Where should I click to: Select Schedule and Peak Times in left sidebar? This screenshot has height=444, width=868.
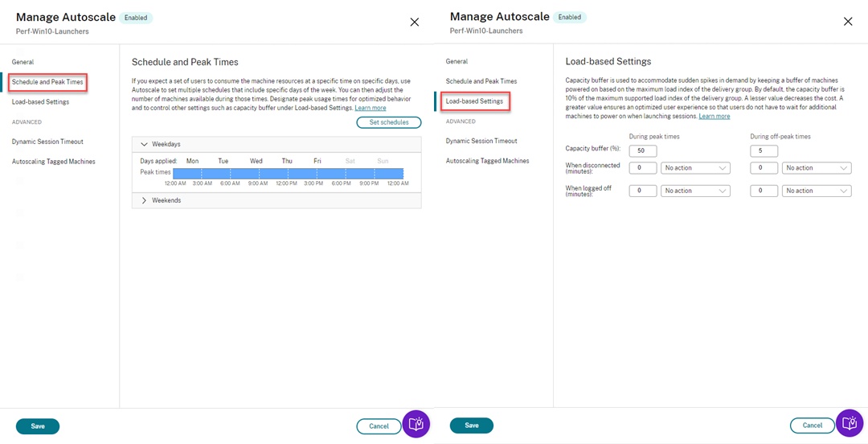click(x=47, y=82)
